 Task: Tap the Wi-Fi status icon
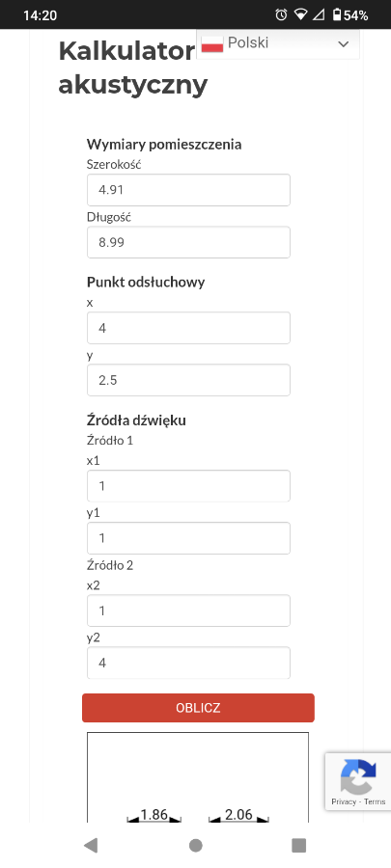pyautogui.click(x=300, y=14)
